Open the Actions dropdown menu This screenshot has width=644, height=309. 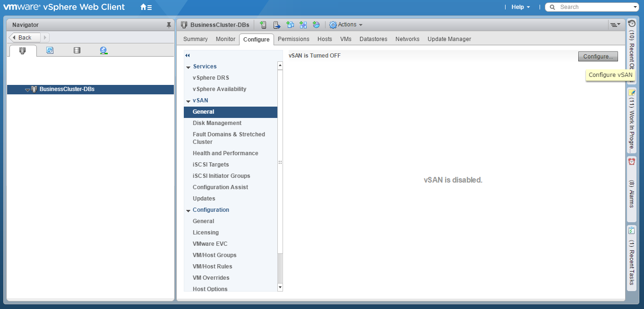[x=346, y=25]
